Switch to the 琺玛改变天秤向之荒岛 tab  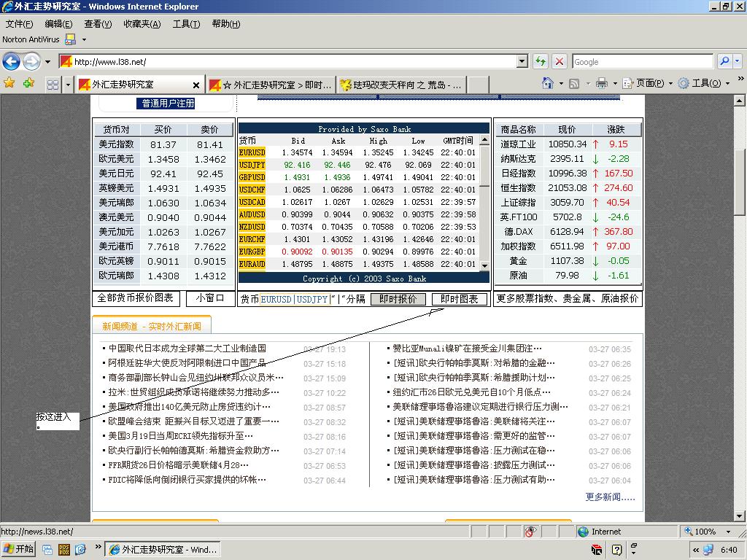tap(400, 85)
